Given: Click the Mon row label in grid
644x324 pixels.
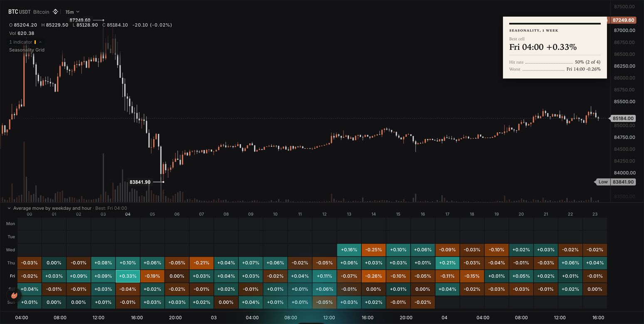Looking at the screenshot, I should click(10, 223).
